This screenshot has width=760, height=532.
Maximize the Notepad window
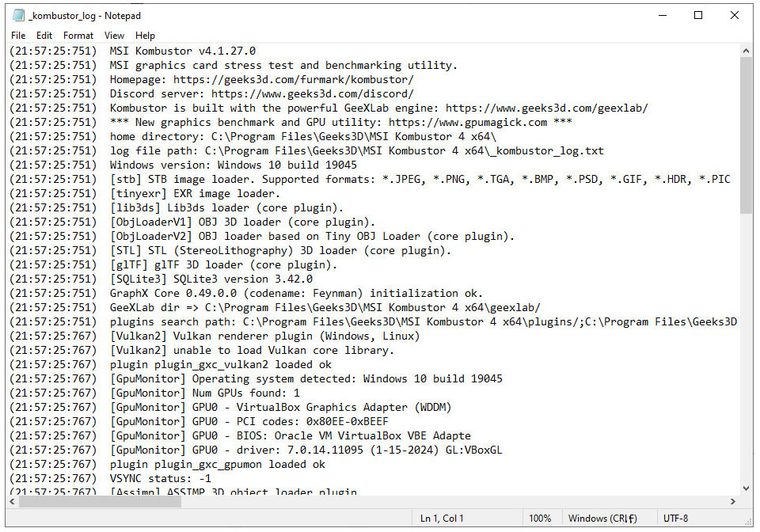tap(698, 15)
